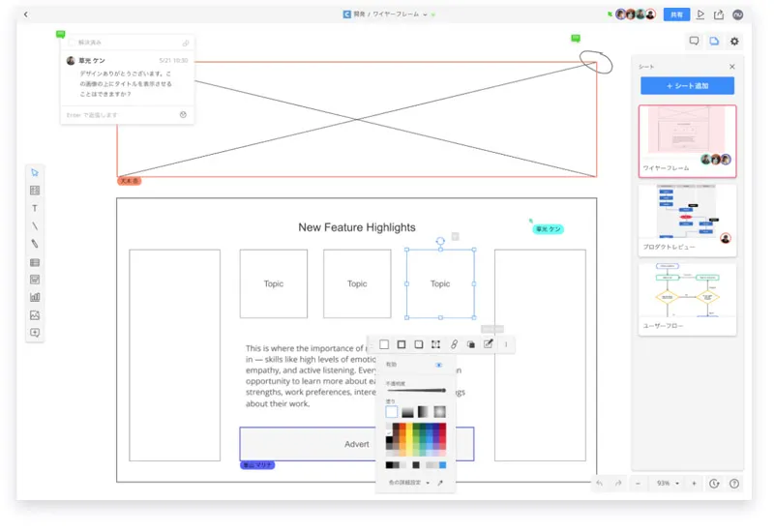Viewport: 774px width, 532px height.
Task: Select the radial gradient fill type
Action: click(439, 412)
